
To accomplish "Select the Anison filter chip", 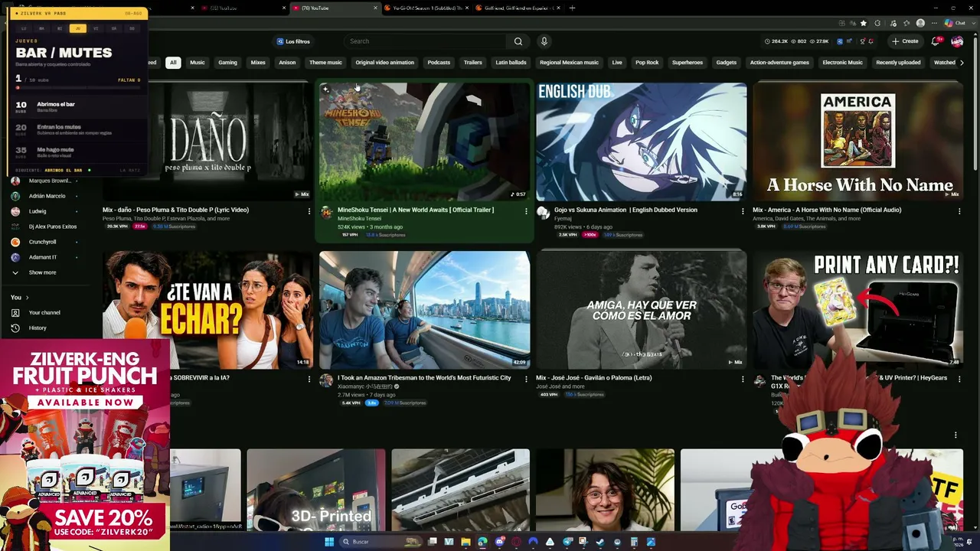I will (287, 63).
